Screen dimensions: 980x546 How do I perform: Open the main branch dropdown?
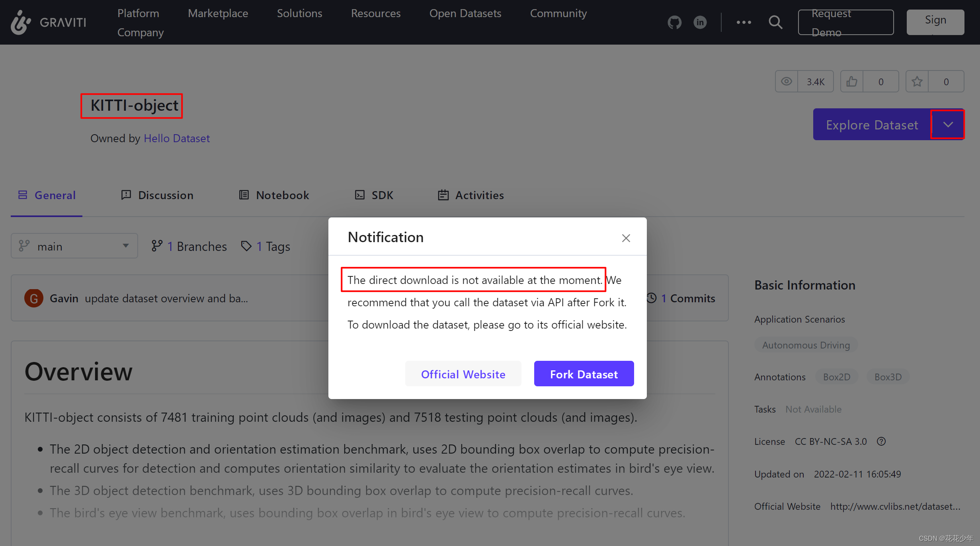click(x=74, y=246)
